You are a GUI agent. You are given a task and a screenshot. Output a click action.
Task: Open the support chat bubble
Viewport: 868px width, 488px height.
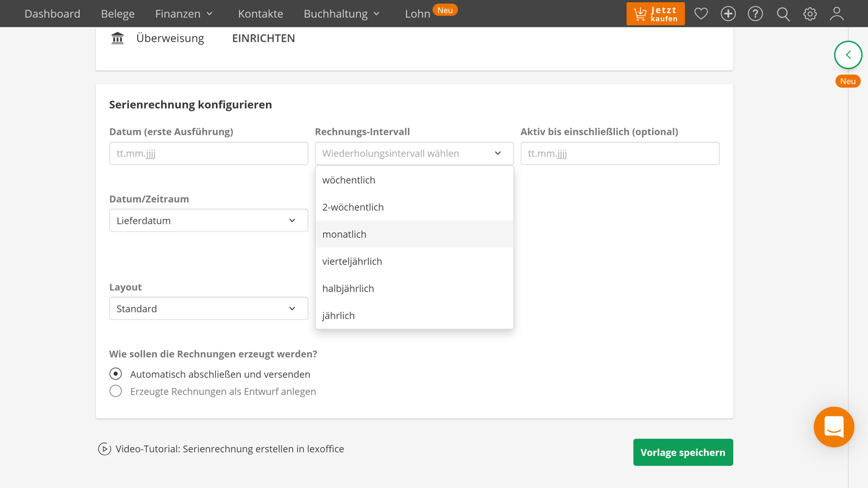click(x=834, y=427)
